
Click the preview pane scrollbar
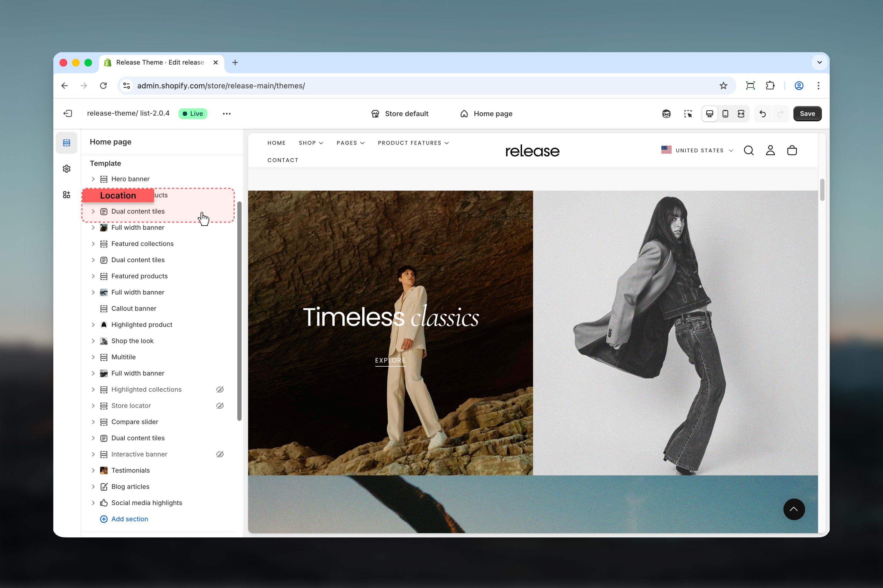pos(822,190)
